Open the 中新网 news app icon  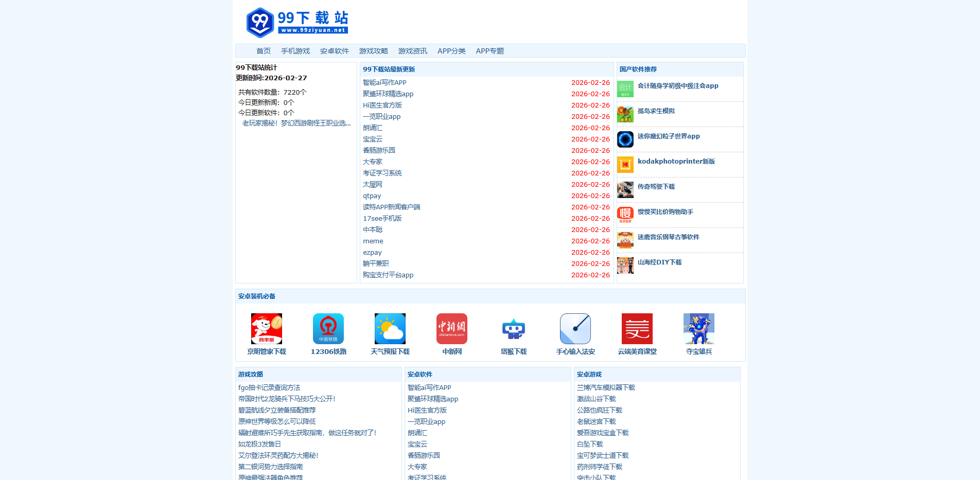[451, 329]
